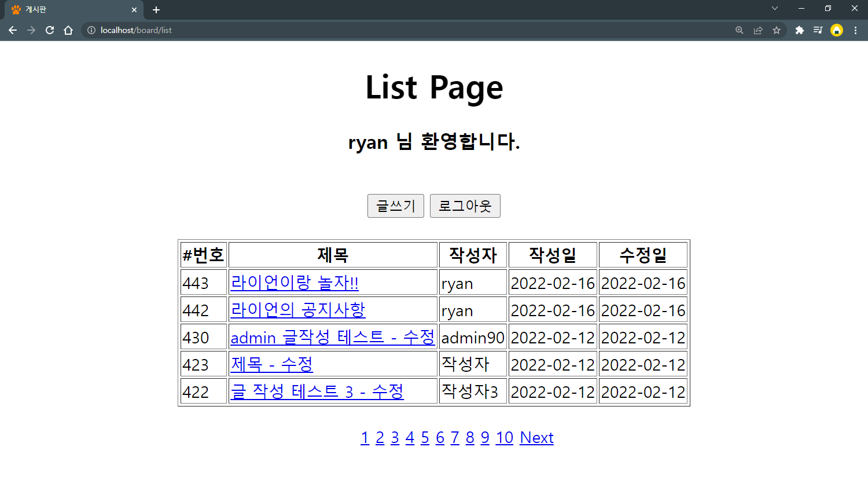Select the 게시판 browser tab

(69, 9)
